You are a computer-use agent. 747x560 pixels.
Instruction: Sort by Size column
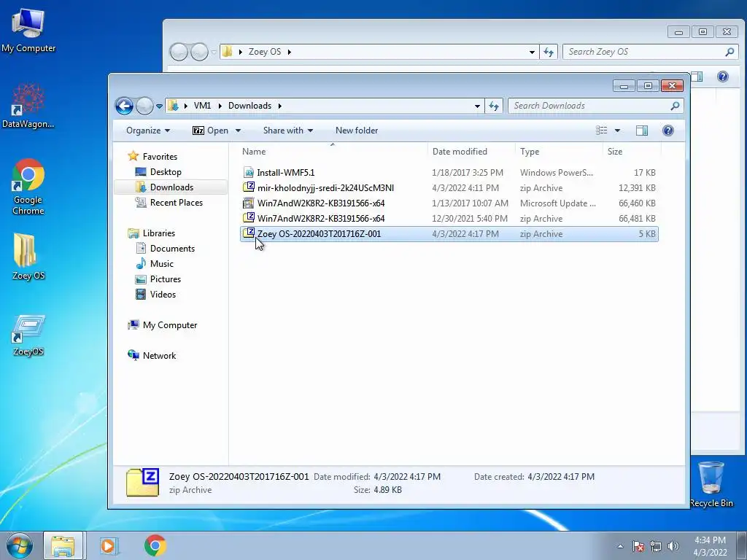[x=632, y=152]
